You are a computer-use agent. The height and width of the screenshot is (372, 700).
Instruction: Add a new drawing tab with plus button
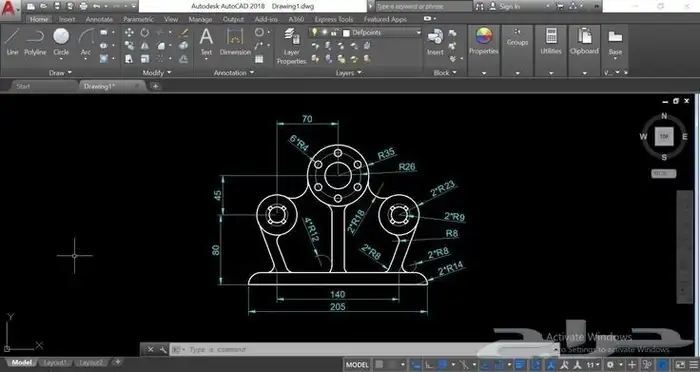pyautogui.click(x=155, y=86)
